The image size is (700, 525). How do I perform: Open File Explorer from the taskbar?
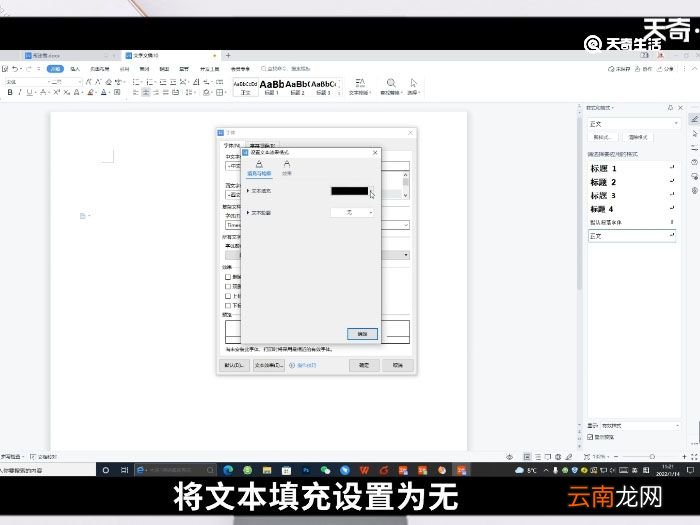(x=267, y=470)
